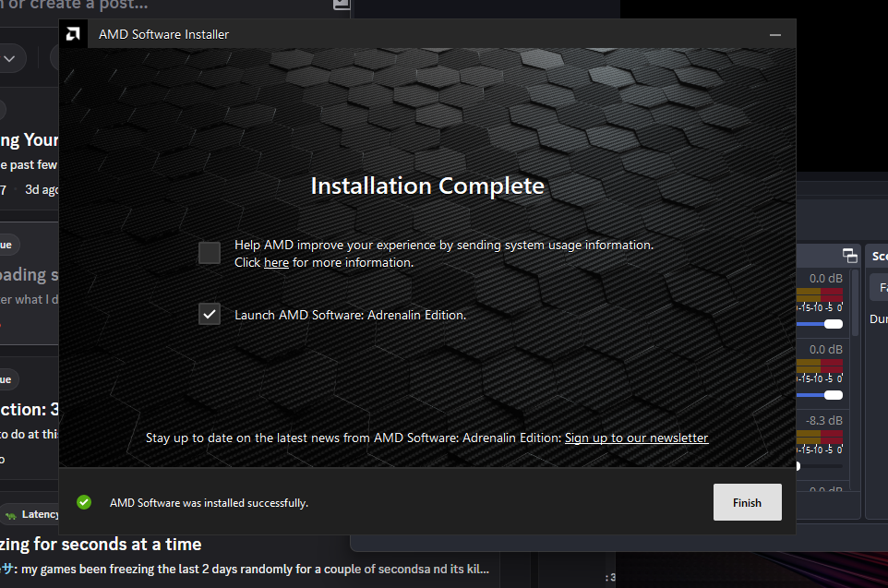Click the green success checkmark icon
The image size is (888, 588).
click(x=84, y=502)
